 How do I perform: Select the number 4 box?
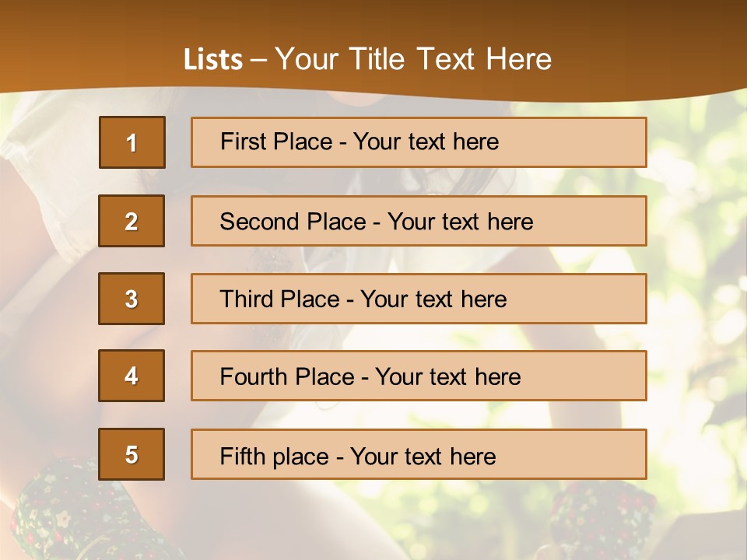132,376
